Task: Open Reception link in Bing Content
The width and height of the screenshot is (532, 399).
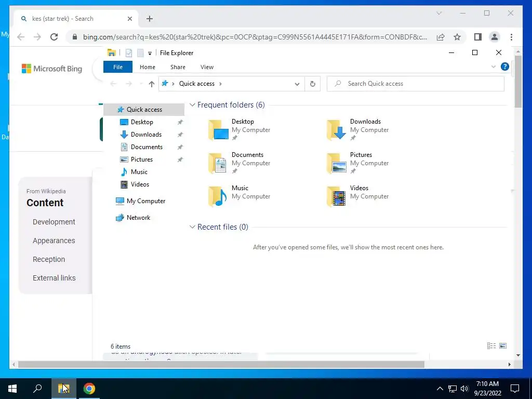Action: point(49,259)
